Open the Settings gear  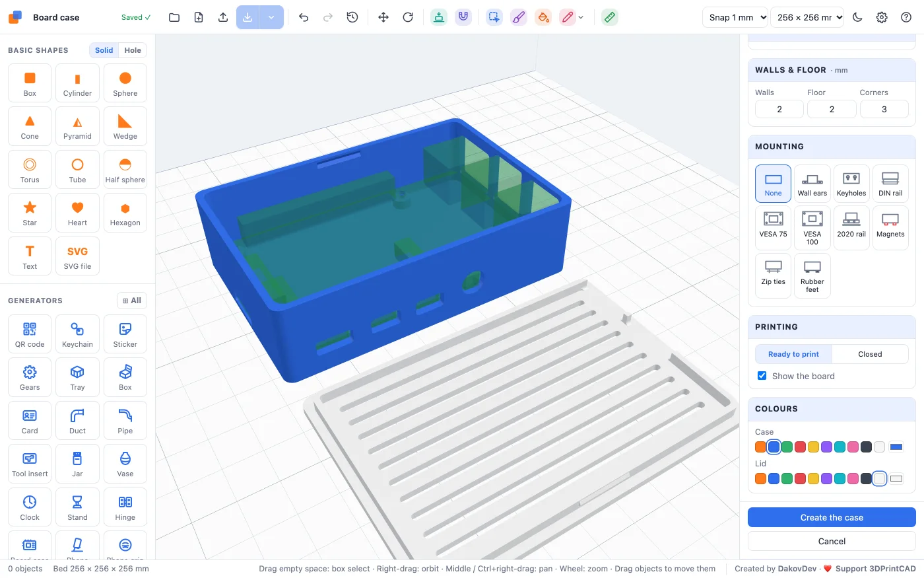tap(882, 17)
